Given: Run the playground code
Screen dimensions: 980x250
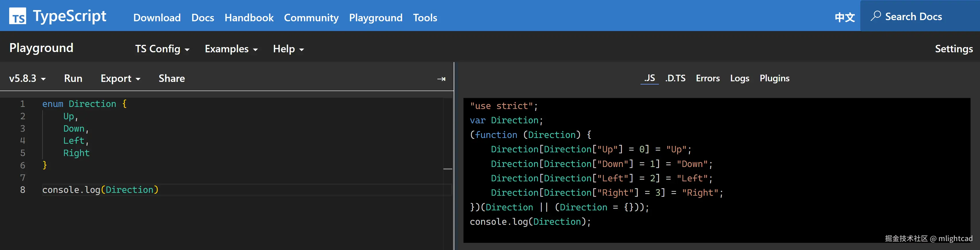Looking at the screenshot, I should [73, 78].
